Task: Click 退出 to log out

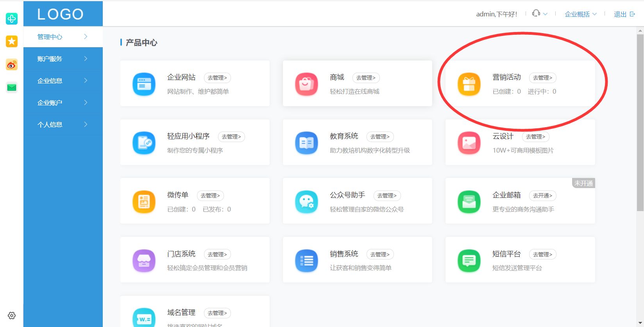Action: [x=624, y=14]
